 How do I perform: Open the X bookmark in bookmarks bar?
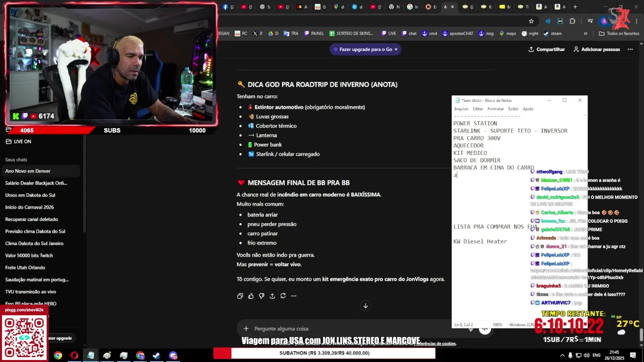point(258,34)
